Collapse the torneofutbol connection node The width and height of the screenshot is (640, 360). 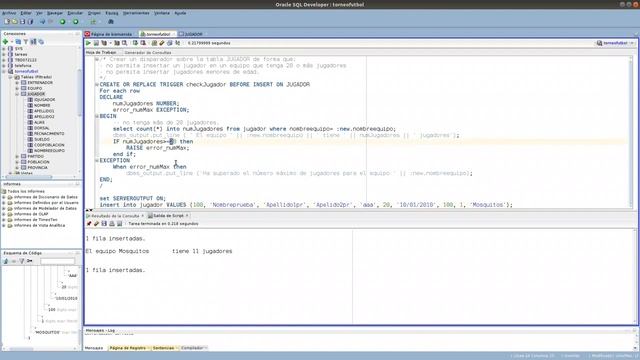coord(4,71)
